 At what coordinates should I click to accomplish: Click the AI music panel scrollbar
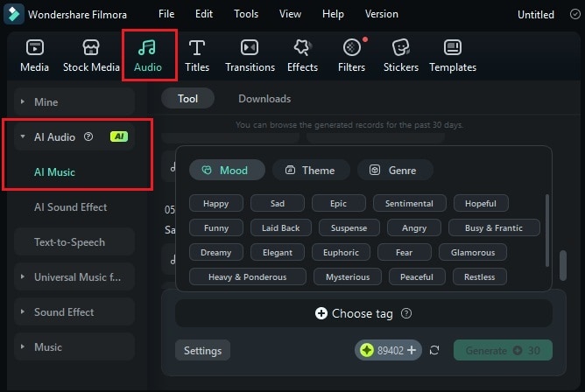(x=563, y=265)
